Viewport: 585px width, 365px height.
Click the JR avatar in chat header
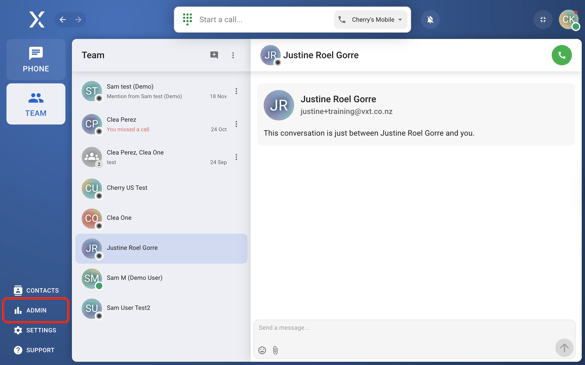pyautogui.click(x=270, y=55)
